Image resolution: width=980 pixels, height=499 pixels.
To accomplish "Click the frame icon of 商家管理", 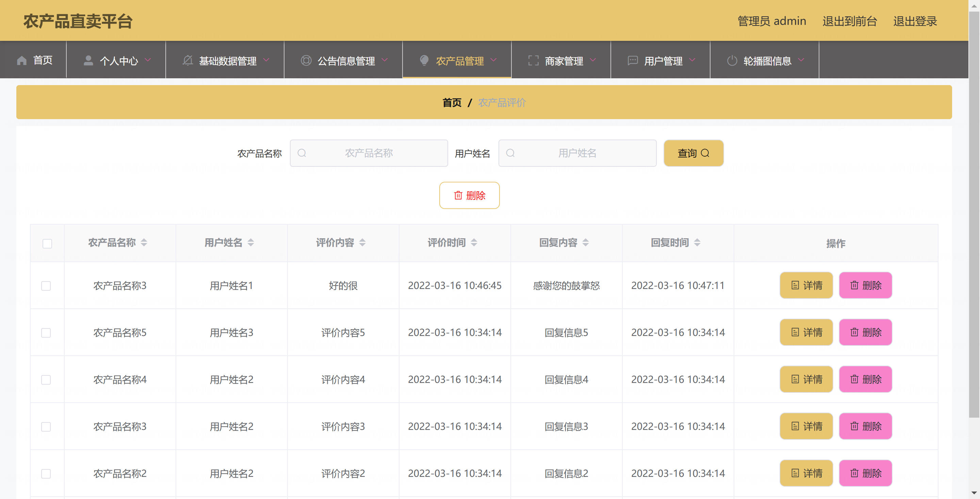I will click(x=533, y=61).
